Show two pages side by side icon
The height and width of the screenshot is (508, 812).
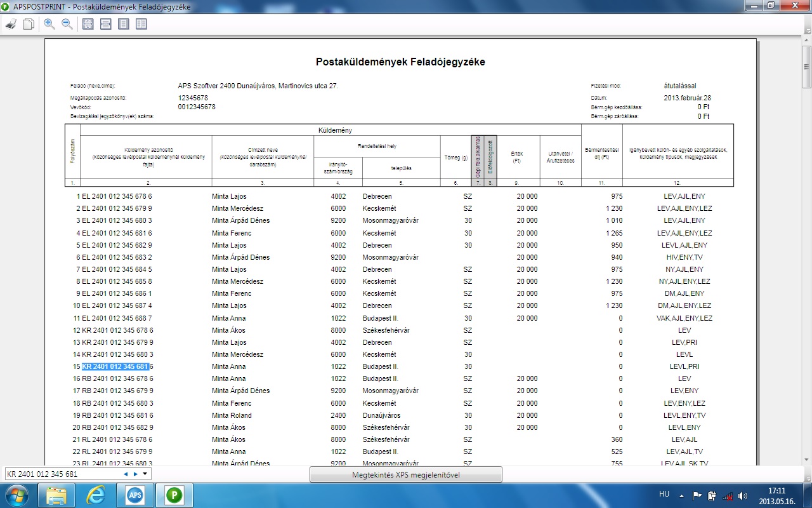(141, 24)
